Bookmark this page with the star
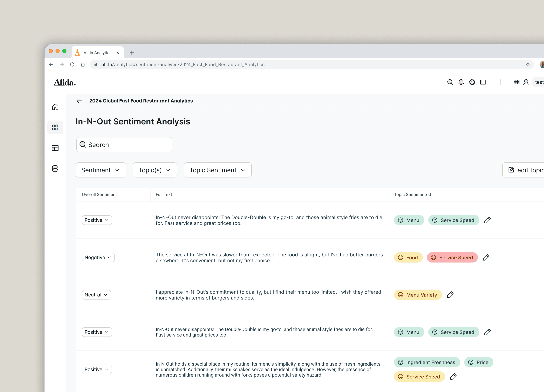 [528, 65]
